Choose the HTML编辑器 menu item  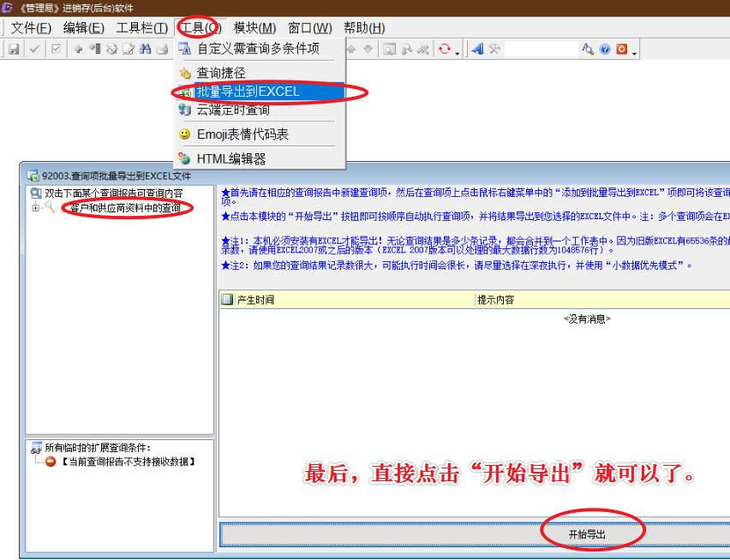[231, 158]
